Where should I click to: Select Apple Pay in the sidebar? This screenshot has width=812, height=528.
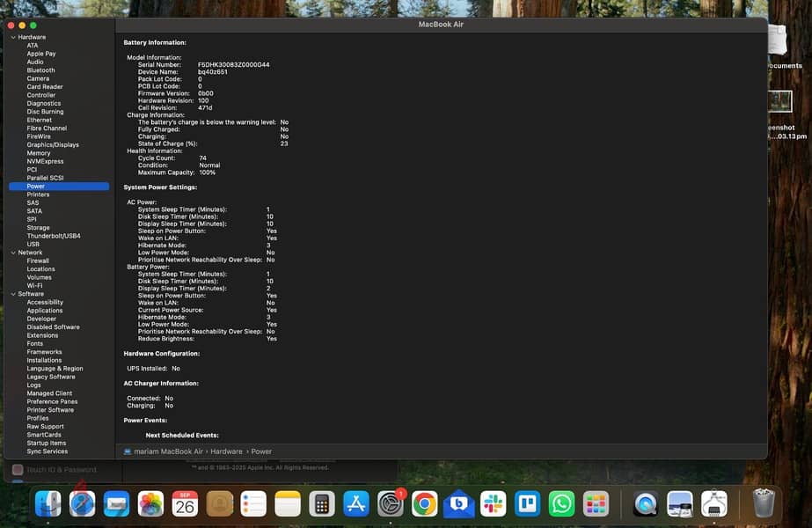coord(41,54)
